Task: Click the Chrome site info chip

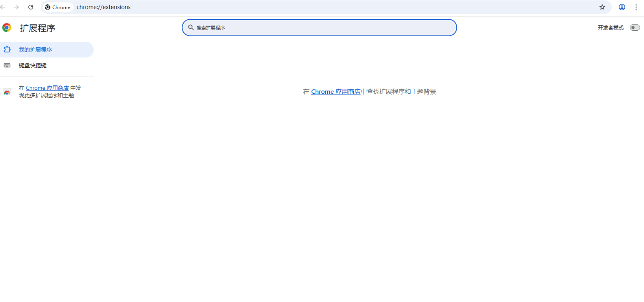Action: 58,7
